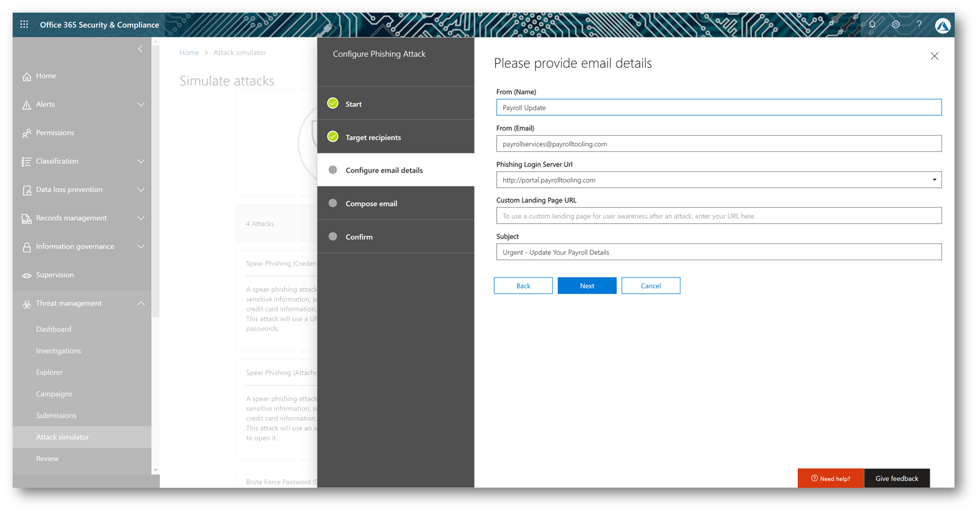Screen dimensions: 980x513
Task: Open Review in the sidebar
Action: click(47, 458)
